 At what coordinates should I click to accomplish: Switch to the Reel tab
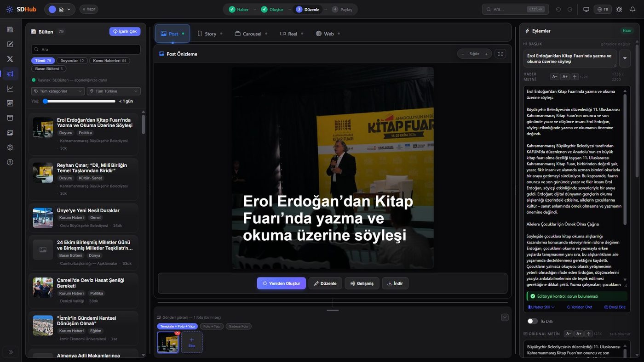pos(292,34)
